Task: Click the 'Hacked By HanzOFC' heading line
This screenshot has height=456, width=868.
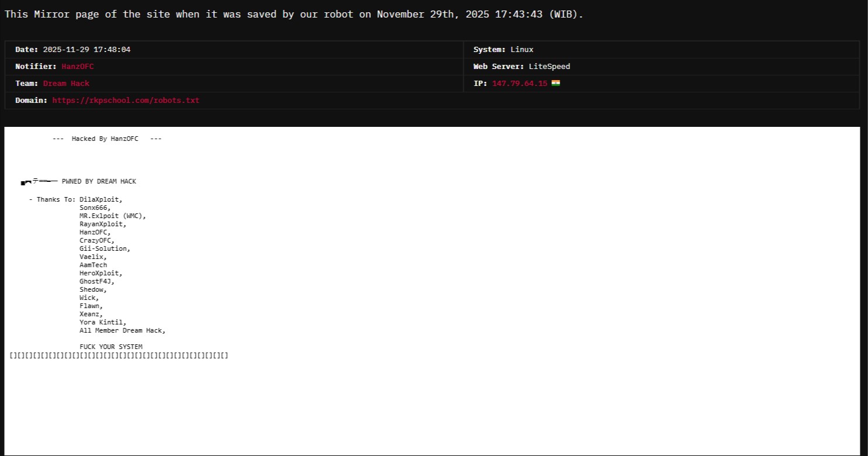Action: [107, 139]
